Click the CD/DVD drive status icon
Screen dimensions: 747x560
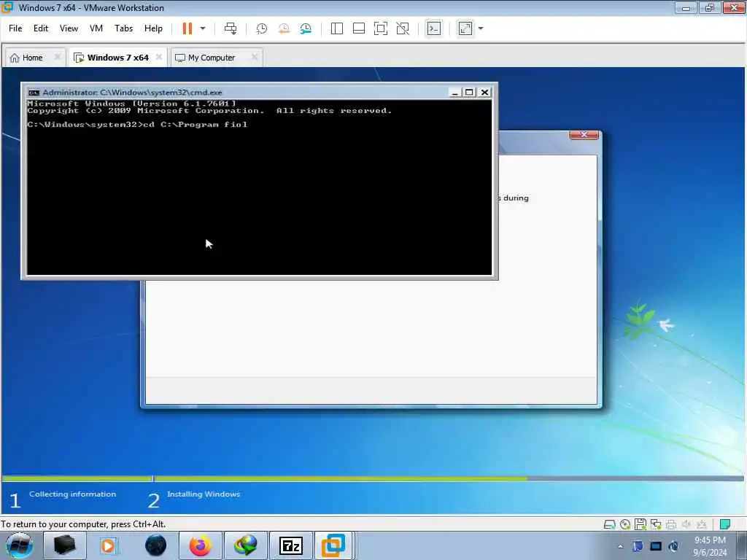click(x=625, y=524)
